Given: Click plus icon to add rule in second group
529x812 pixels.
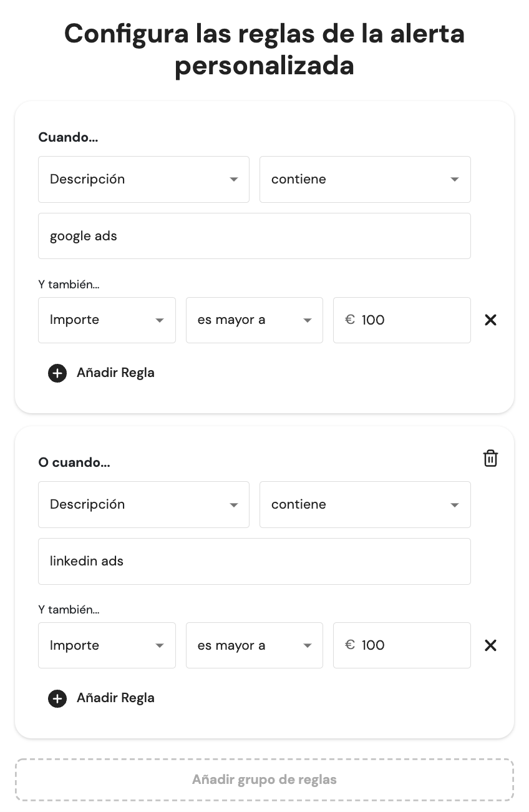Looking at the screenshot, I should point(57,698).
